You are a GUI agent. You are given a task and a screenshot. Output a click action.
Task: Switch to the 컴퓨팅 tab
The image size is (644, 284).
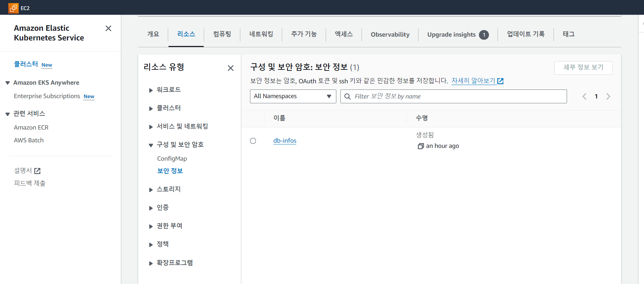[x=222, y=34]
